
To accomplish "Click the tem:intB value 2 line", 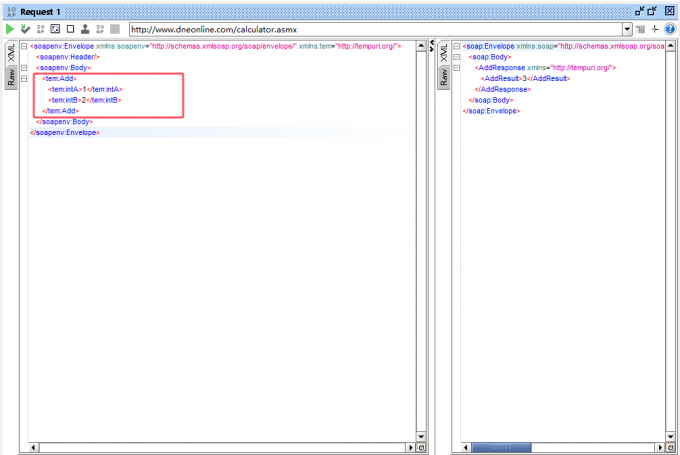I will (85, 100).
